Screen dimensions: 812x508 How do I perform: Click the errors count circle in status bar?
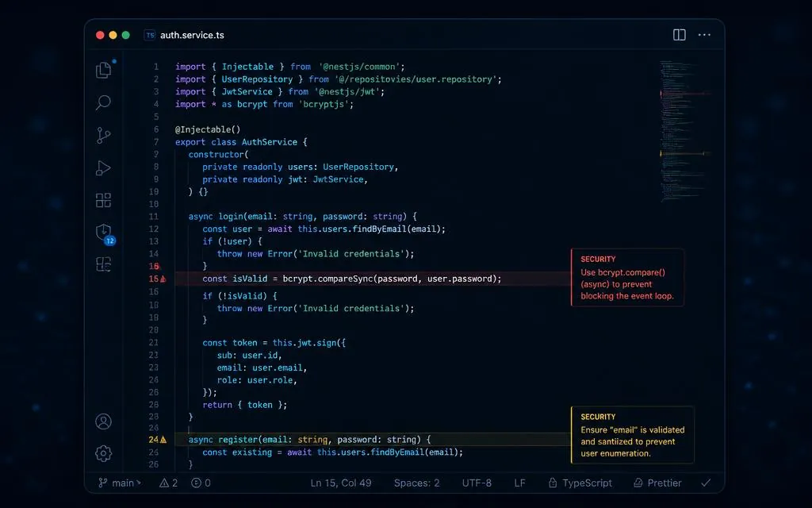[201, 483]
